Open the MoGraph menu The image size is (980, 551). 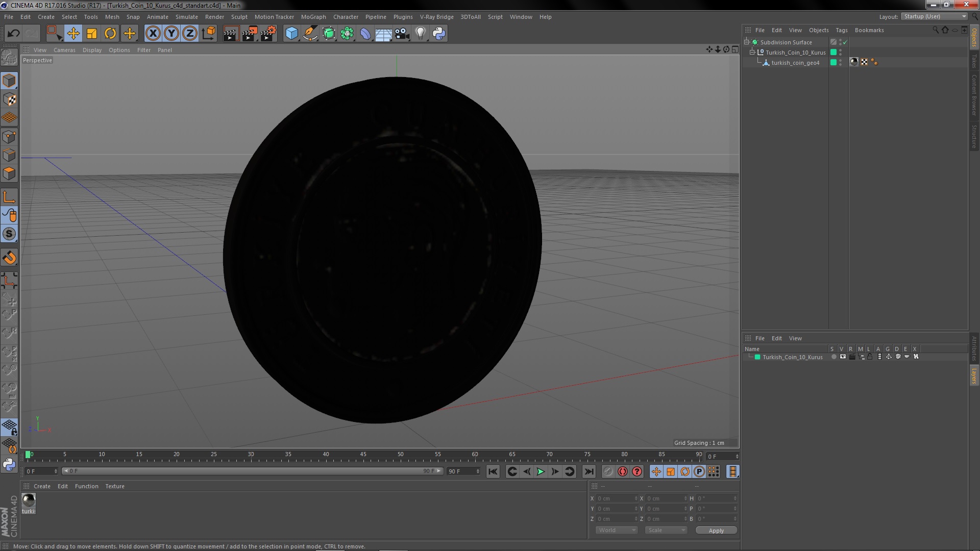[x=313, y=17]
